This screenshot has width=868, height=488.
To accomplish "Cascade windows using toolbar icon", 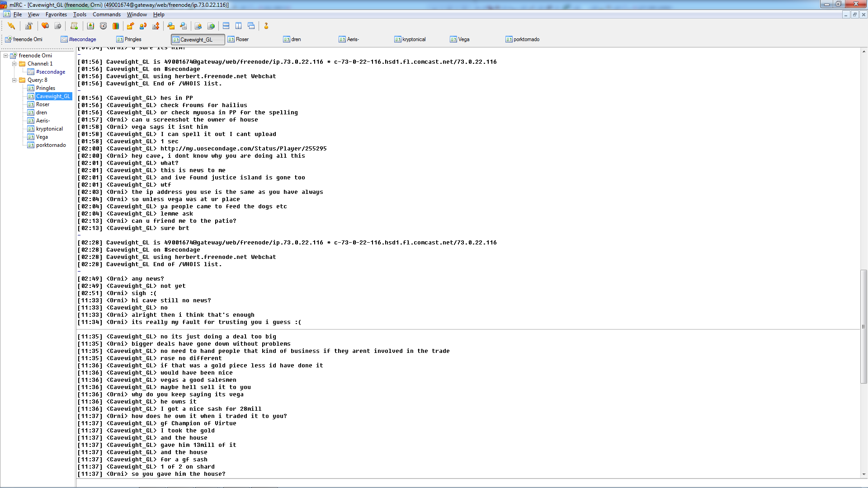I will (x=251, y=26).
